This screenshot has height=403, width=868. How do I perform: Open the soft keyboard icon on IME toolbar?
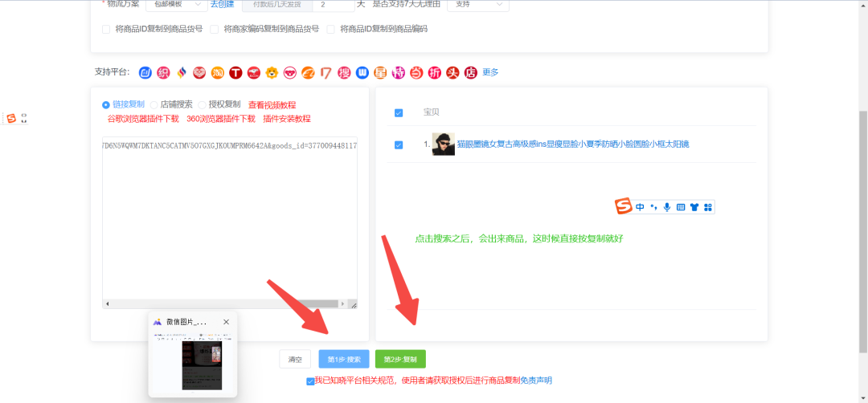point(681,207)
